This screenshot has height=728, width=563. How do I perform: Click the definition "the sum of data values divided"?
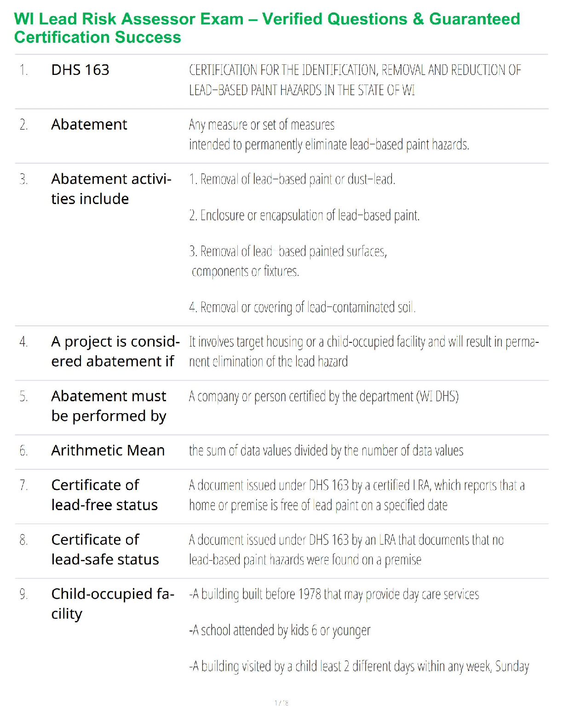coord(326,450)
